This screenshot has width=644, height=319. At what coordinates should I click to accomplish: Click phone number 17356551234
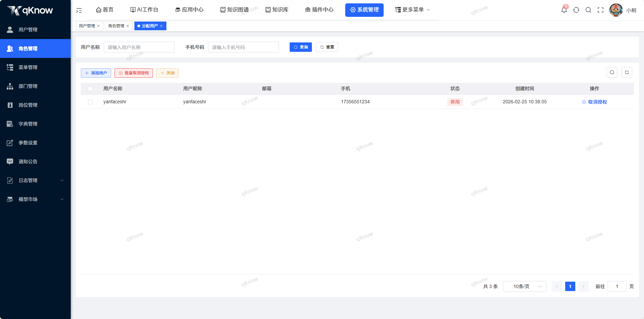[x=355, y=102]
